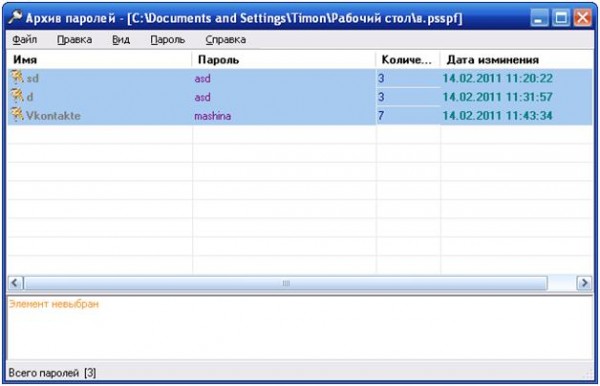Click the date 14.02.2011 11:31:57
The height and width of the screenshot is (386, 600).
(497, 97)
